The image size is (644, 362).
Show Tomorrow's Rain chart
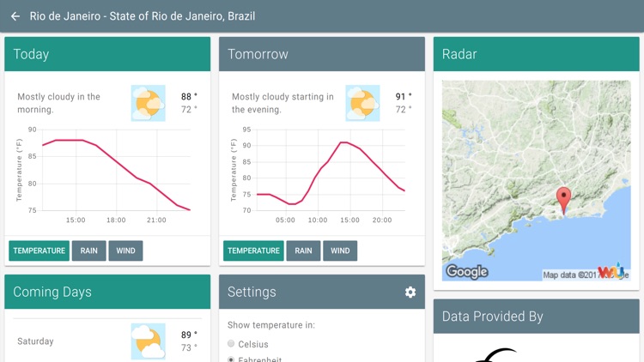(x=303, y=250)
